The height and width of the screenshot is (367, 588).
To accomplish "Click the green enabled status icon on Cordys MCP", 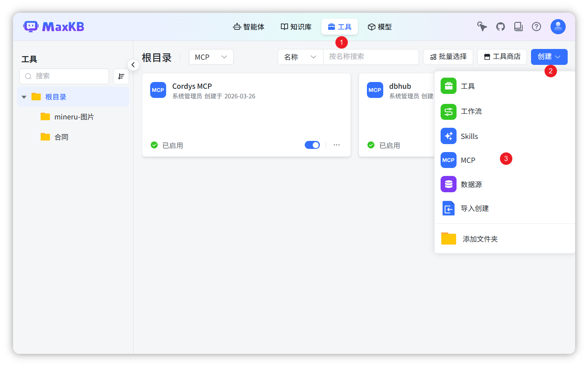I will pos(154,145).
